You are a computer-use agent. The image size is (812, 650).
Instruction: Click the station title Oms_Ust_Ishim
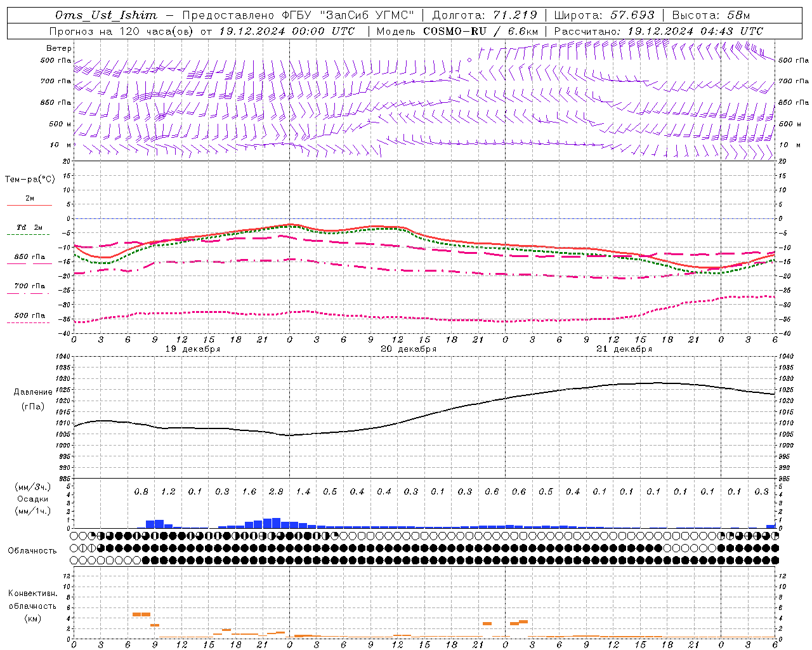106,15
